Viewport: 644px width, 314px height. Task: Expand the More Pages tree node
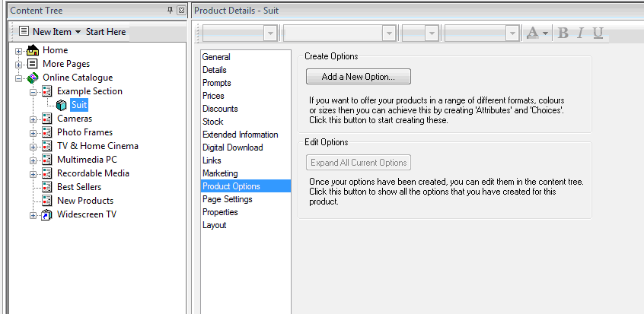tap(19, 64)
